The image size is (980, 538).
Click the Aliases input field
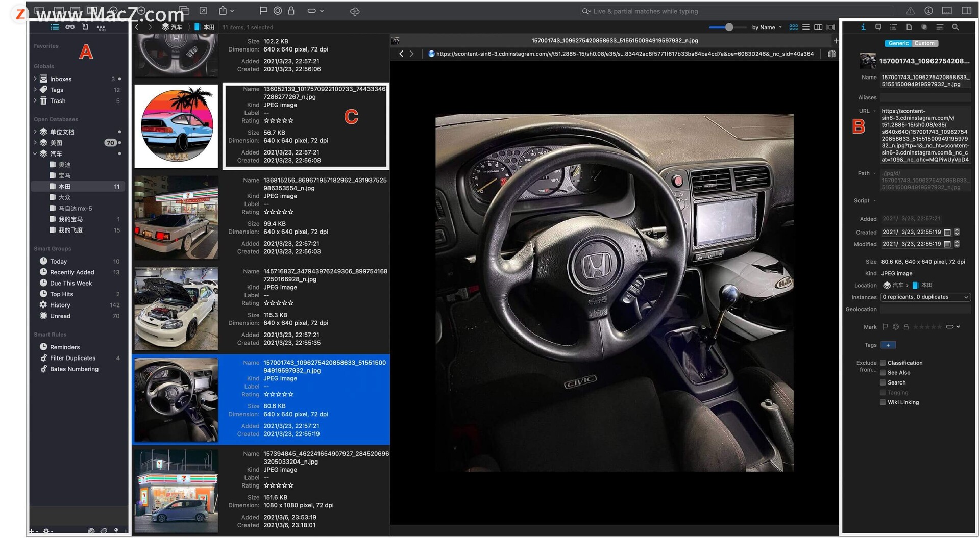[925, 97]
